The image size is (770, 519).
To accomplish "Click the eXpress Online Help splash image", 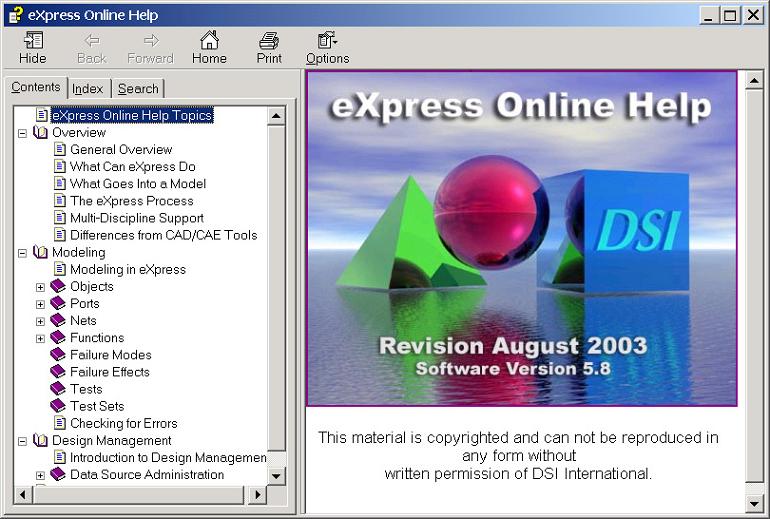I will 522,239.
